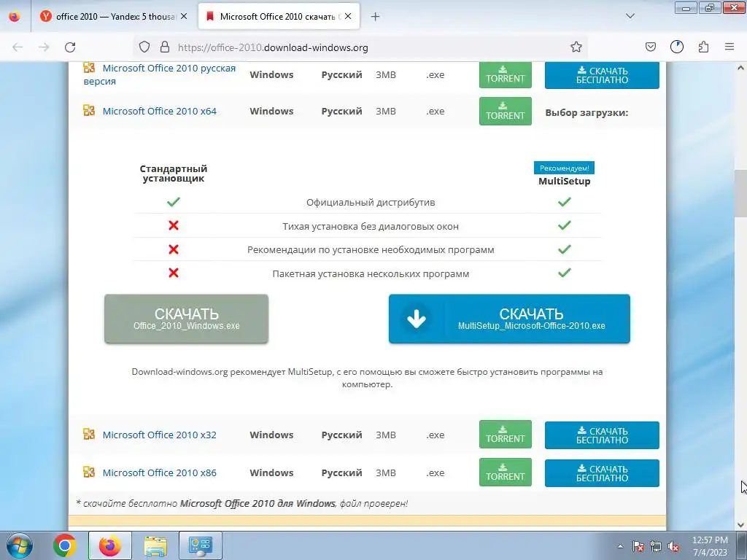Click Пакетная установка нескольких программ text
This screenshot has width=747, height=560.
coord(371,274)
